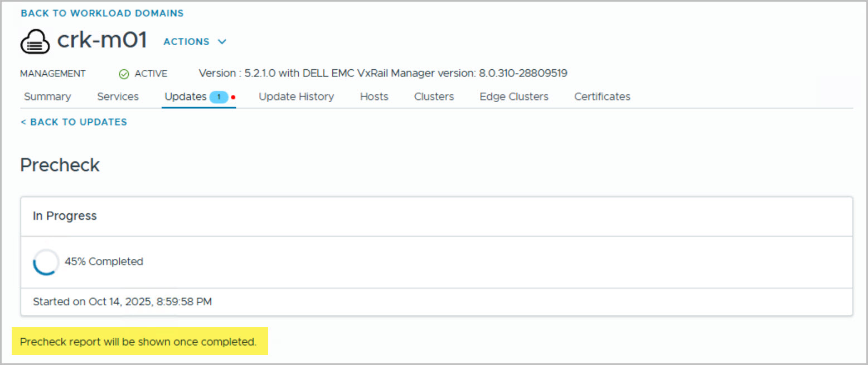Image resolution: width=868 pixels, height=365 pixels.
Task: Show the Certificates tab
Action: (x=602, y=97)
